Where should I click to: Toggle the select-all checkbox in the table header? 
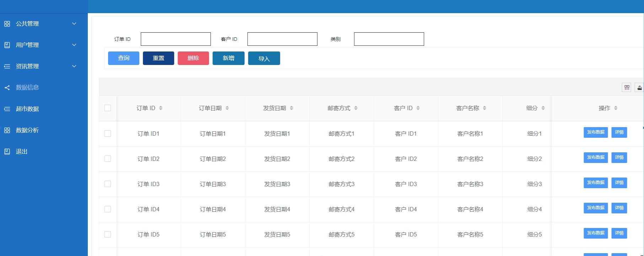[x=108, y=108]
